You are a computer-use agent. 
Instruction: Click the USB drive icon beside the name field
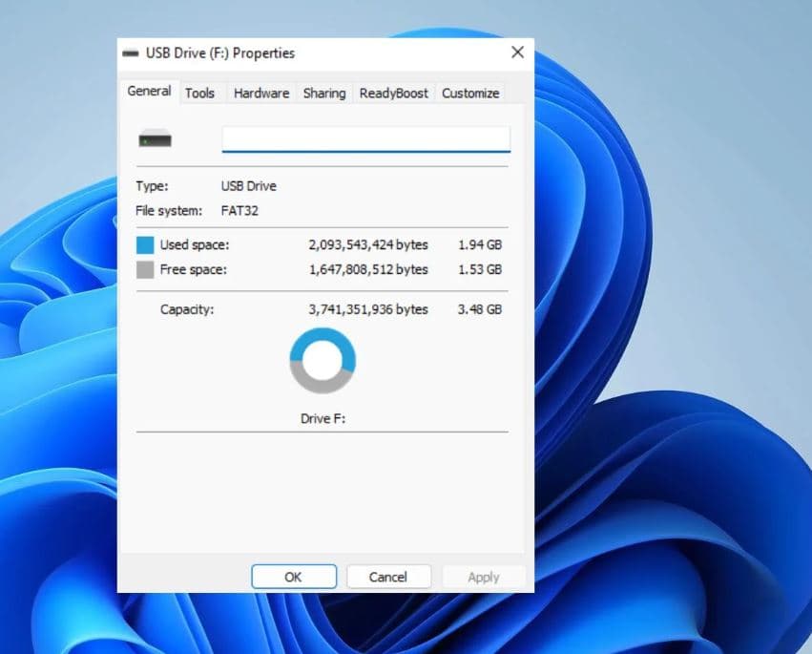(155, 140)
